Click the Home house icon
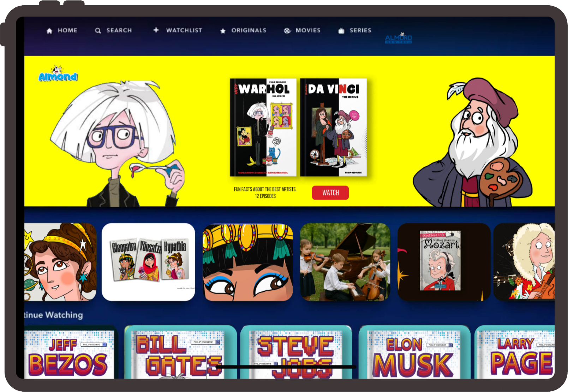The width and height of the screenshot is (568, 392). pyautogui.click(x=49, y=31)
